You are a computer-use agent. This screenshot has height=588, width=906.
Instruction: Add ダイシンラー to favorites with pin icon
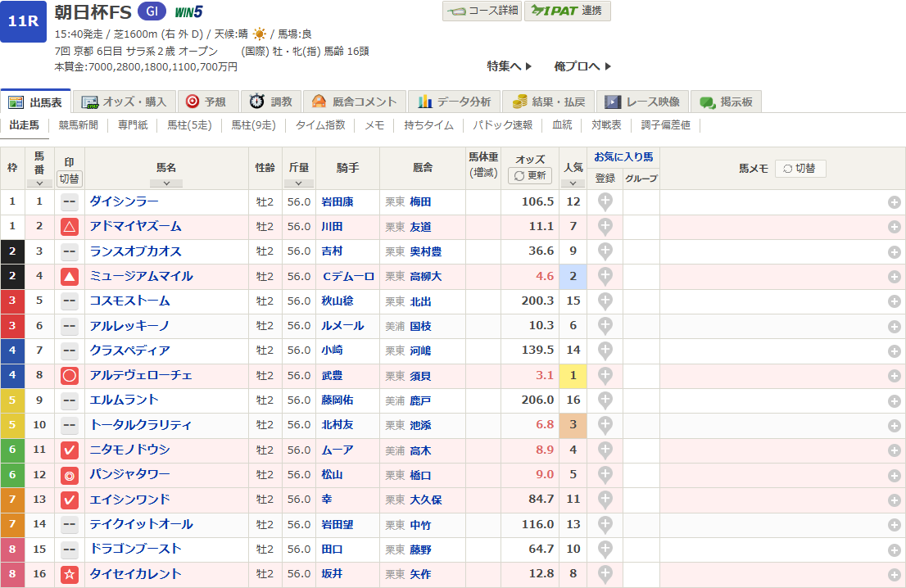pos(605,201)
